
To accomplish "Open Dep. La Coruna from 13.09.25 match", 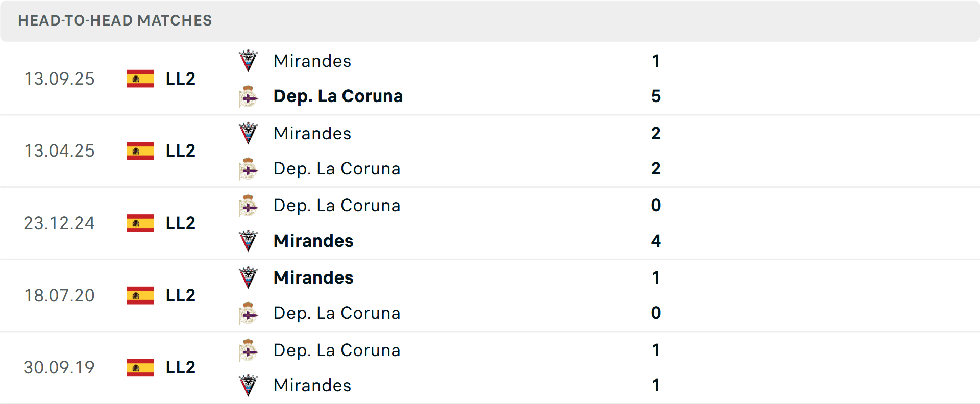I will (338, 96).
